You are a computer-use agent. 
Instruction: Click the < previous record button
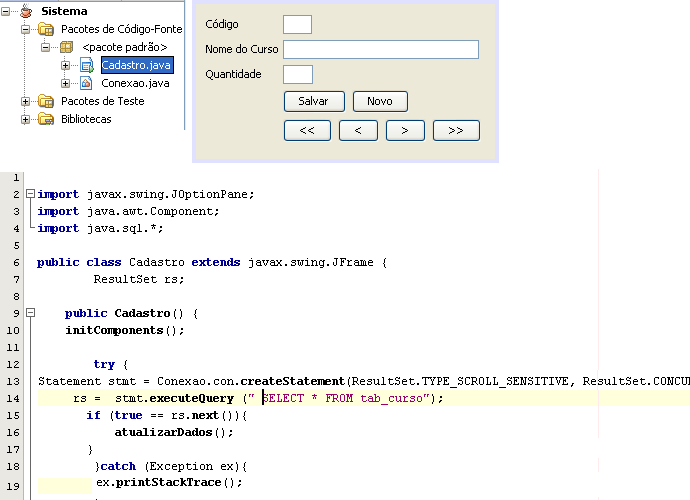(x=358, y=130)
